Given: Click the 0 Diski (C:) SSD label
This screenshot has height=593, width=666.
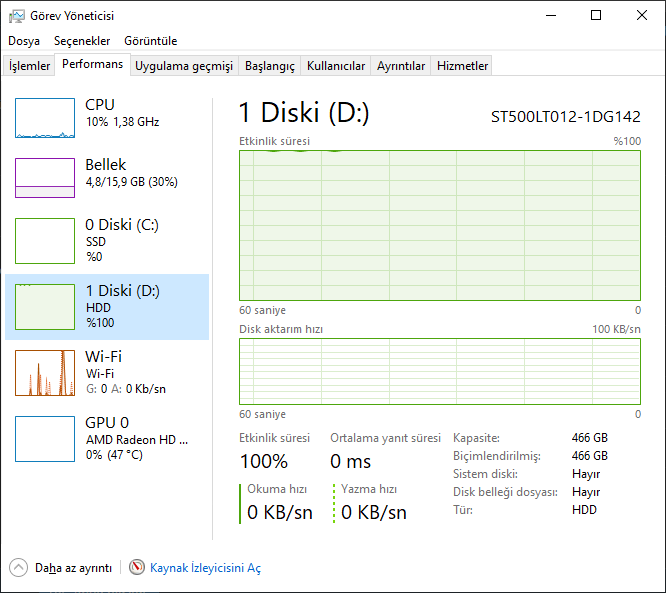Looking at the screenshot, I should point(96,242).
